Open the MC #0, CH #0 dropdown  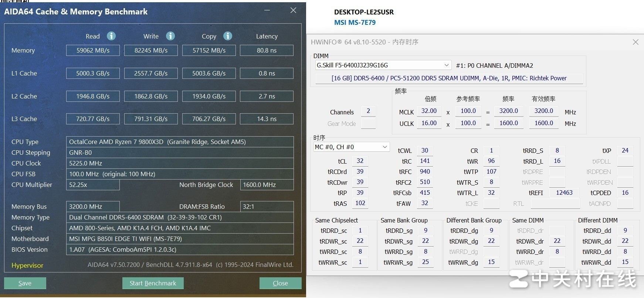coord(352,147)
